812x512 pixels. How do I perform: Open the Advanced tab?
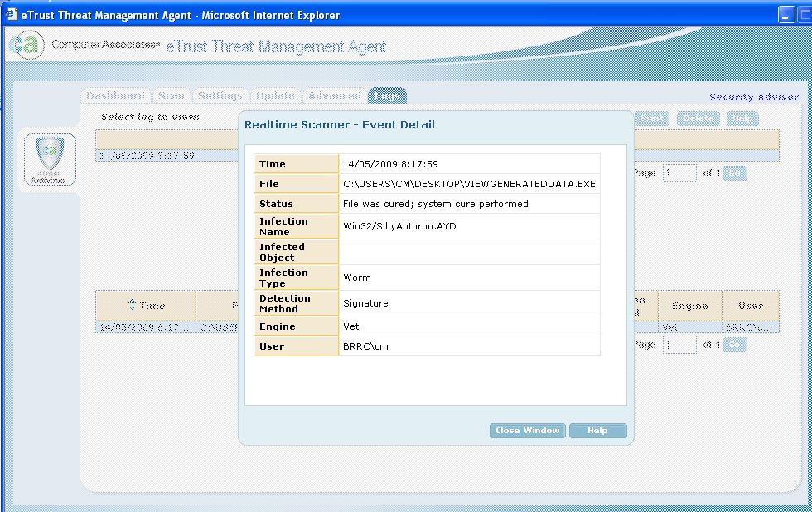pyautogui.click(x=335, y=96)
